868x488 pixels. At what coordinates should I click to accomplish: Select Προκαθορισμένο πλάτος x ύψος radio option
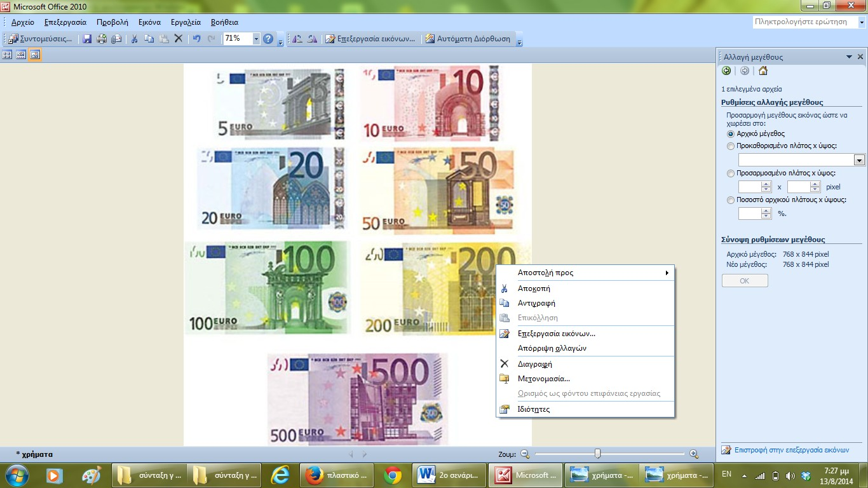click(730, 146)
